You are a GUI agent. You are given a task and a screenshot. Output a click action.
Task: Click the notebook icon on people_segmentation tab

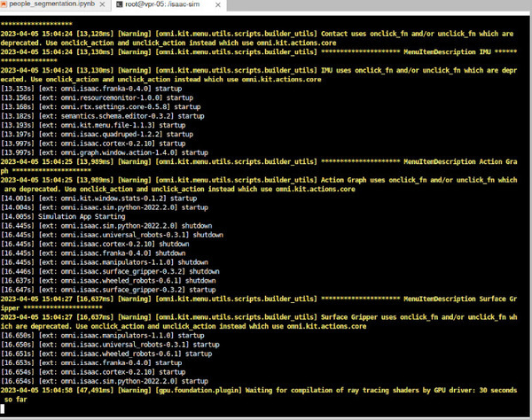pyautogui.click(x=4, y=5)
